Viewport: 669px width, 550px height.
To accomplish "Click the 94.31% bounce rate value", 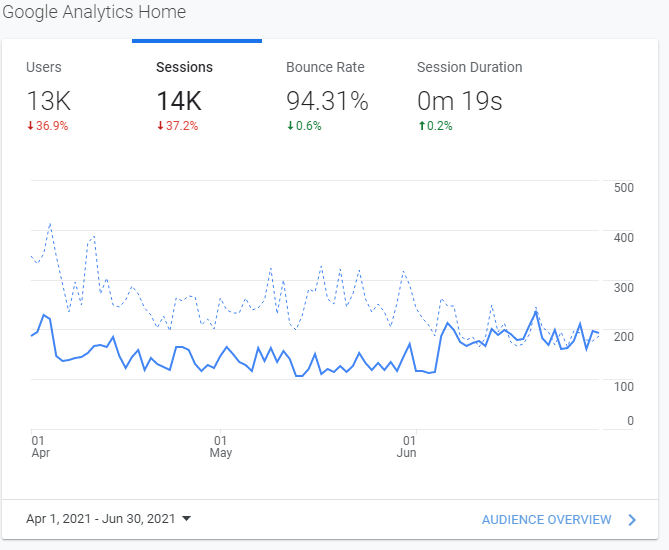I will [327, 101].
